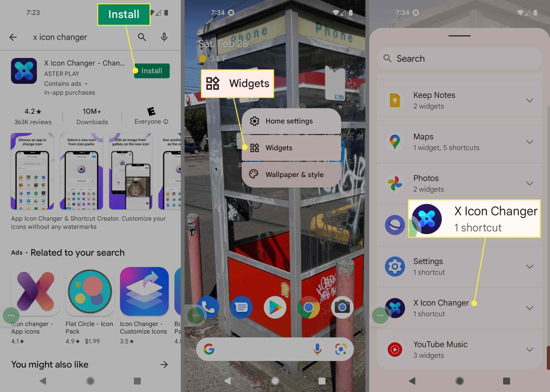
Task: Tap the 34°F weather reading
Action: click(x=219, y=59)
